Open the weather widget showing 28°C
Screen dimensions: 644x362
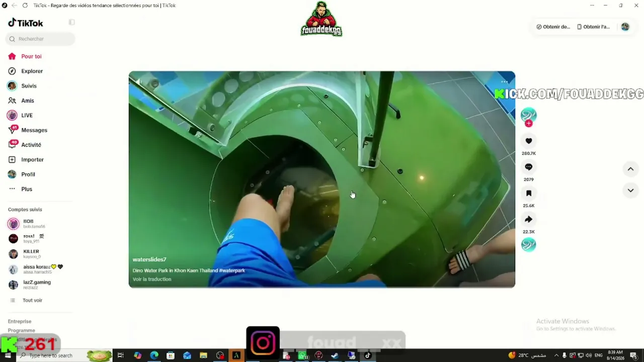[x=527, y=355]
